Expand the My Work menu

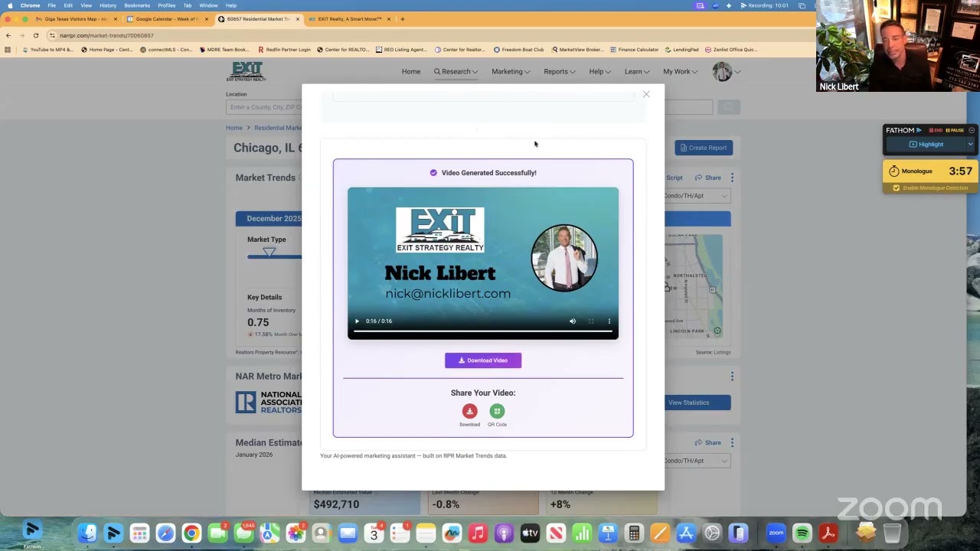tap(680, 71)
